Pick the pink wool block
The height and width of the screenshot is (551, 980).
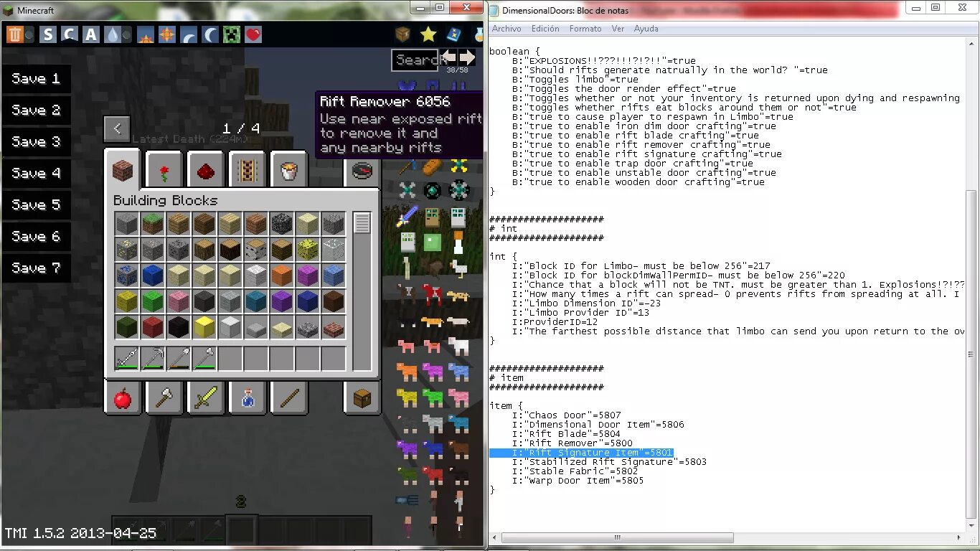click(x=178, y=301)
